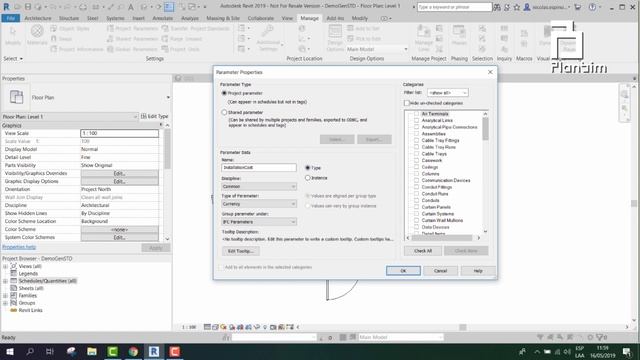Open the File menu tab
The height and width of the screenshot is (360, 640).
[11, 18]
